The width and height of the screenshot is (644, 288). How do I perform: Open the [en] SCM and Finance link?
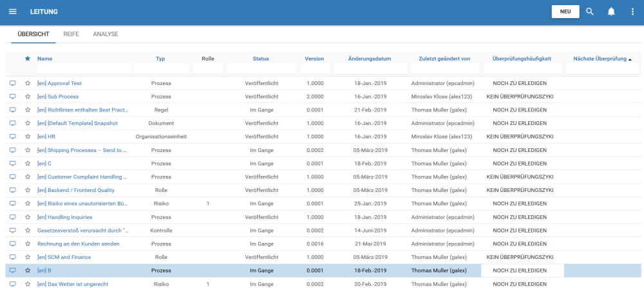point(64,257)
